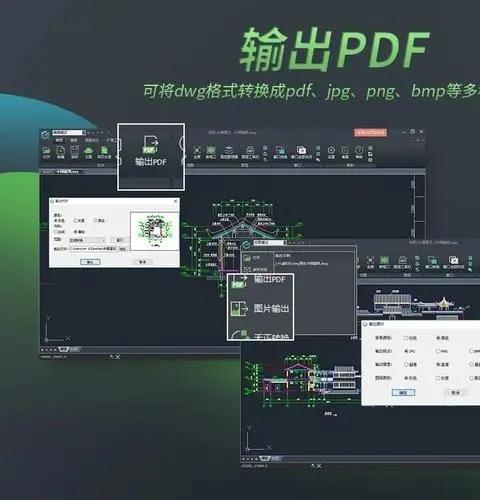Viewport: 480px width, 500px height.
Task: Click the highlighted confirm button in 输出PDF dialog
Action: pos(90,262)
